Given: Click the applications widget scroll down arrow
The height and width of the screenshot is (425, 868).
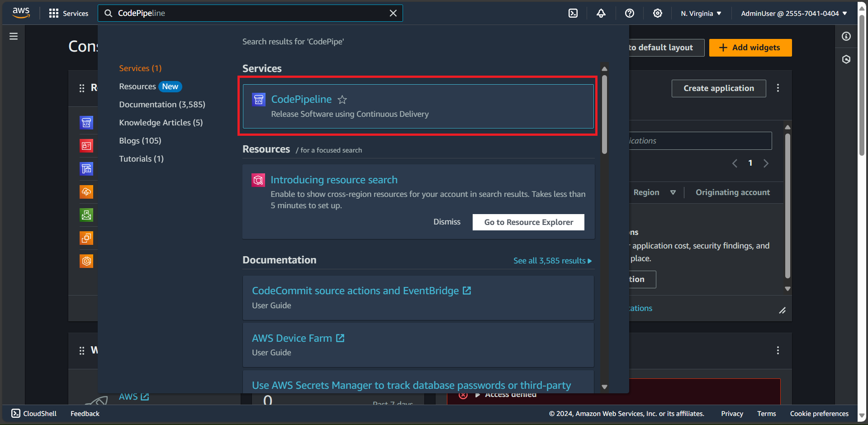Looking at the screenshot, I should (x=787, y=289).
